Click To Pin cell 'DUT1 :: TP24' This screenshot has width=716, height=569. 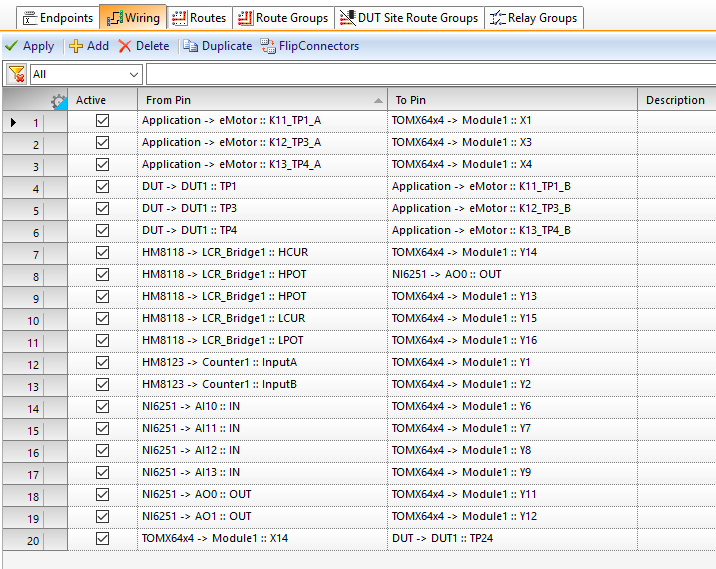tap(512, 538)
